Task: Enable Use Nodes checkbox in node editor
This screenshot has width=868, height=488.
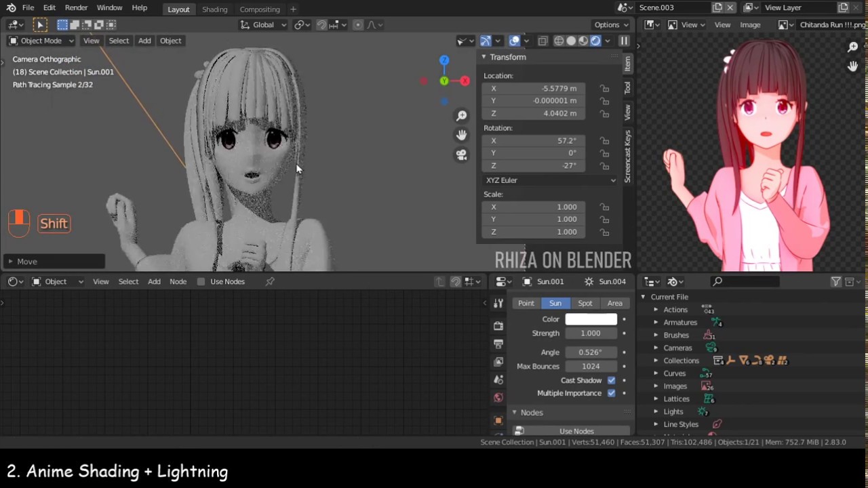Action: click(201, 281)
